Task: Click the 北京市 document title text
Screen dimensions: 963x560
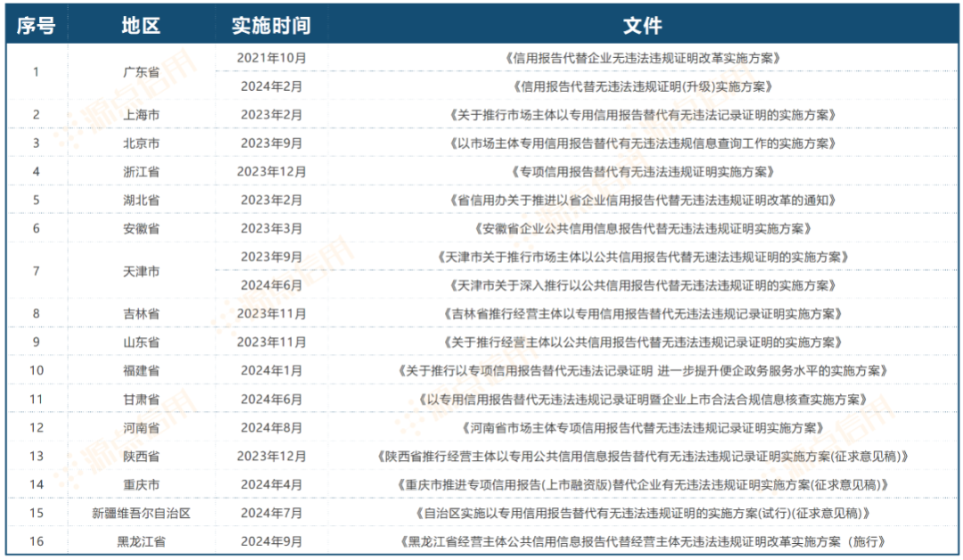Action: (x=642, y=144)
